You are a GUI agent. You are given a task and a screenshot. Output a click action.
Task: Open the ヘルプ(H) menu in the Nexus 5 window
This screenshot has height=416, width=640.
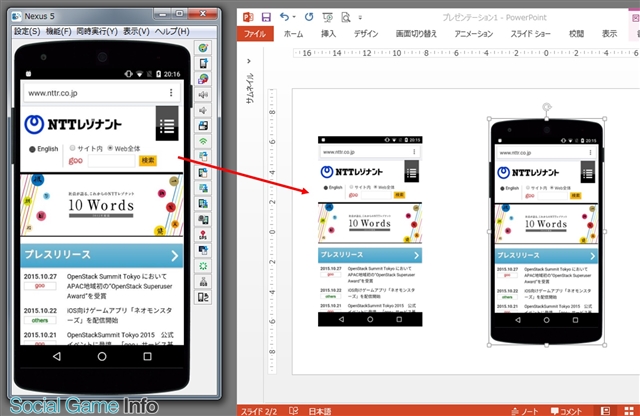click(x=172, y=31)
